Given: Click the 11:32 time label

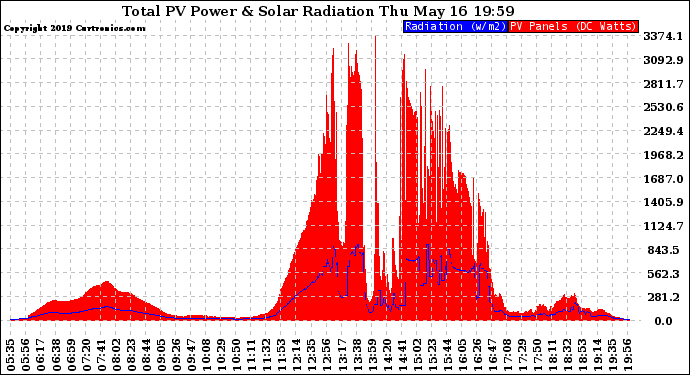Looking at the screenshot, I should [x=267, y=355].
